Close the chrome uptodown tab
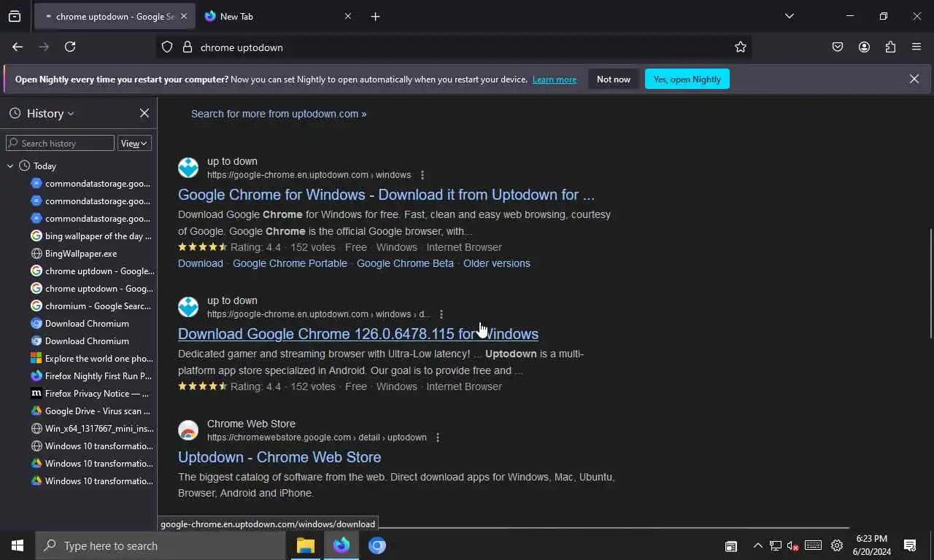 (x=183, y=16)
